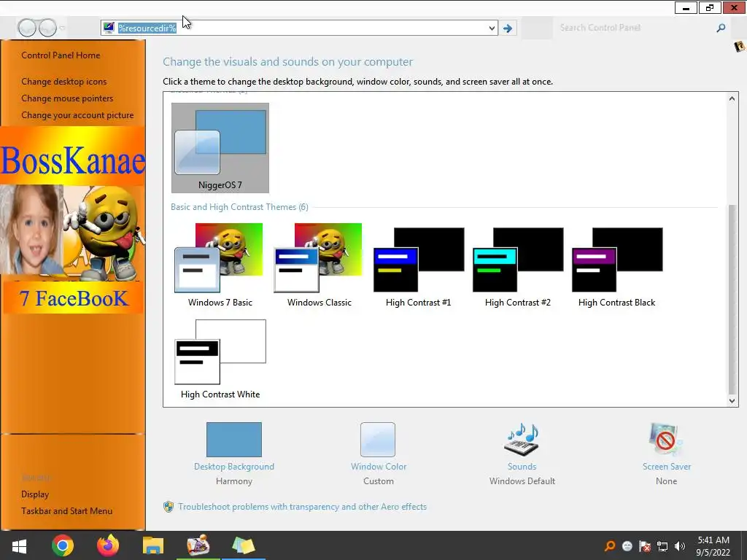Click the white round face tray icon
The height and width of the screenshot is (560, 747).
627,546
